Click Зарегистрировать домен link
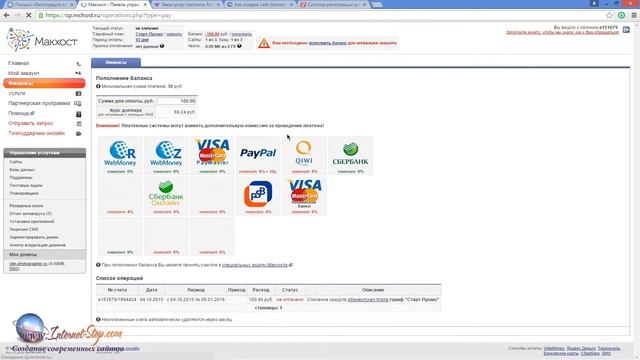Viewport: 640px width, 360px height. point(34,237)
